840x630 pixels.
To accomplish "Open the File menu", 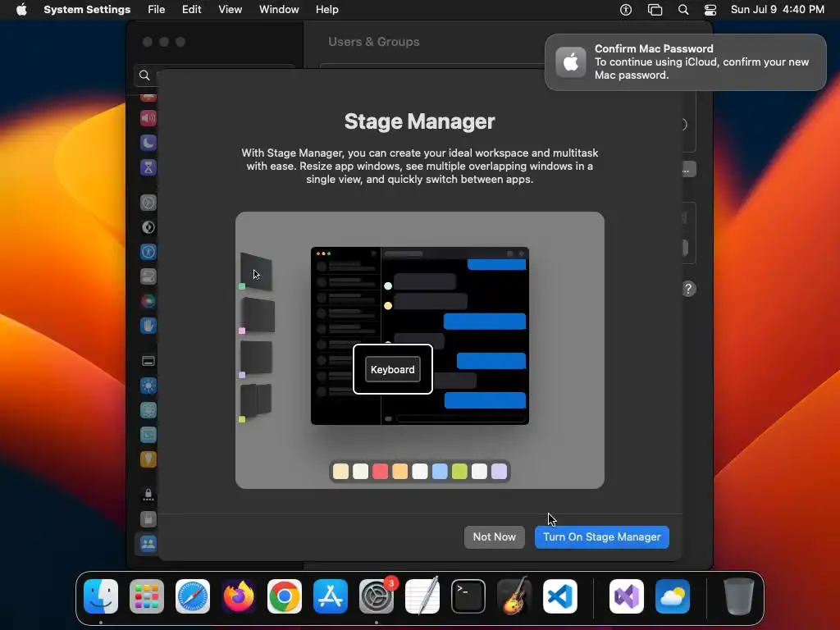I will tap(157, 10).
